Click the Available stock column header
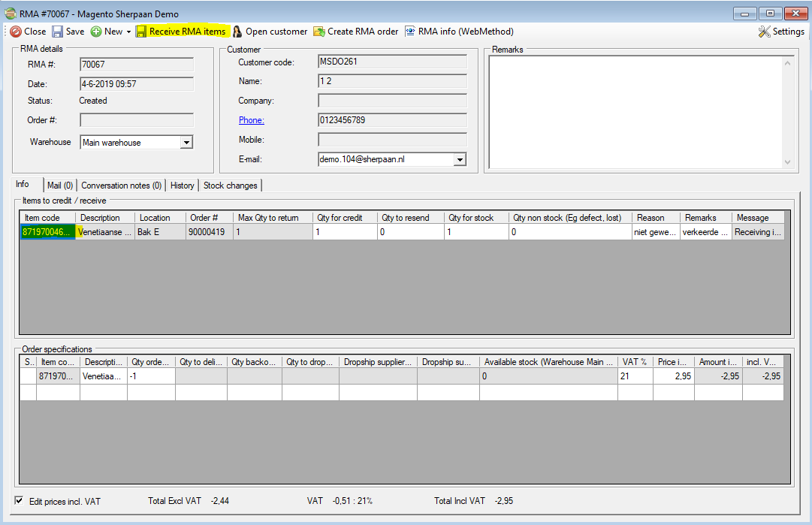The image size is (812, 525). point(548,362)
